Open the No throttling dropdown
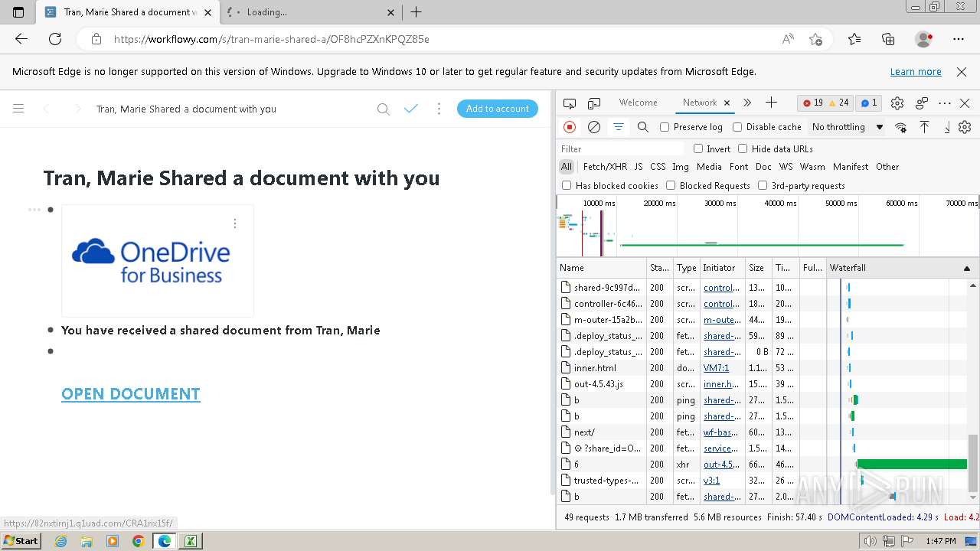The image size is (980, 551). [x=848, y=127]
